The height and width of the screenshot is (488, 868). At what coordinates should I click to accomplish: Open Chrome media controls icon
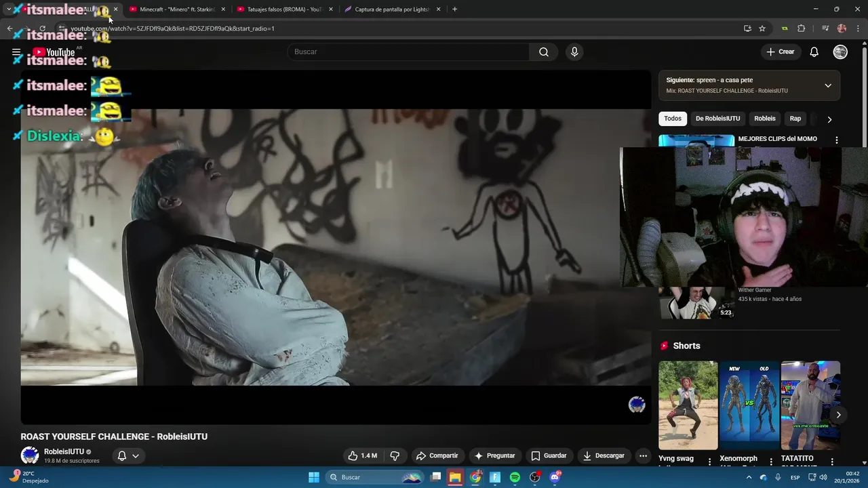(825, 28)
